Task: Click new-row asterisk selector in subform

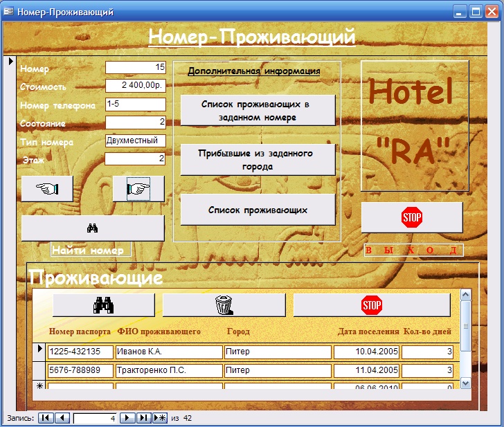Action: (x=39, y=385)
